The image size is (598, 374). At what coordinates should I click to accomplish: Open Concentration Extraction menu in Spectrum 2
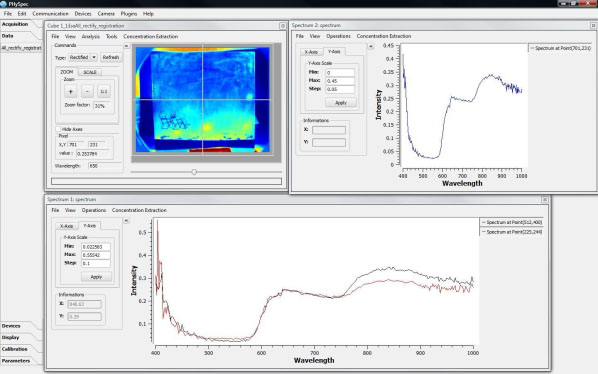(x=384, y=36)
